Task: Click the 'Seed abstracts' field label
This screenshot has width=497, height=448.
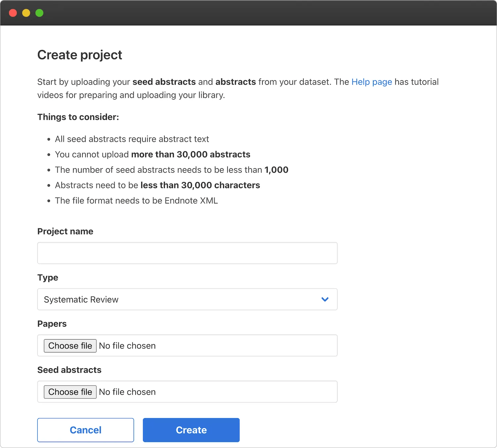Action: [x=69, y=370]
